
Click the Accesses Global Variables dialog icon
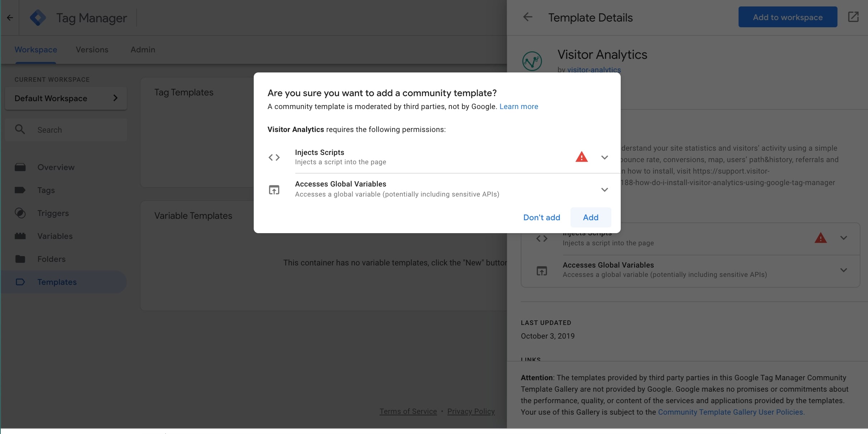274,189
